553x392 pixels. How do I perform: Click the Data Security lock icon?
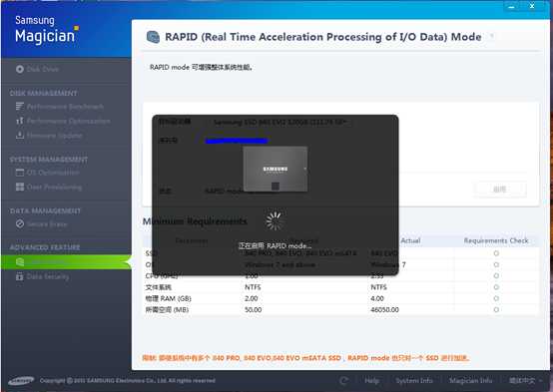click(x=20, y=276)
